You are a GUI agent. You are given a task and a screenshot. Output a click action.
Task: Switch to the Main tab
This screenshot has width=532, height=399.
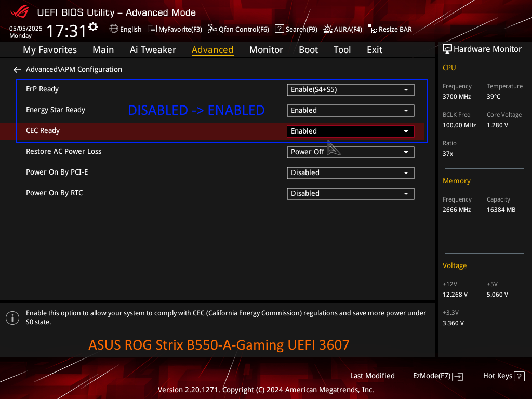103,50
